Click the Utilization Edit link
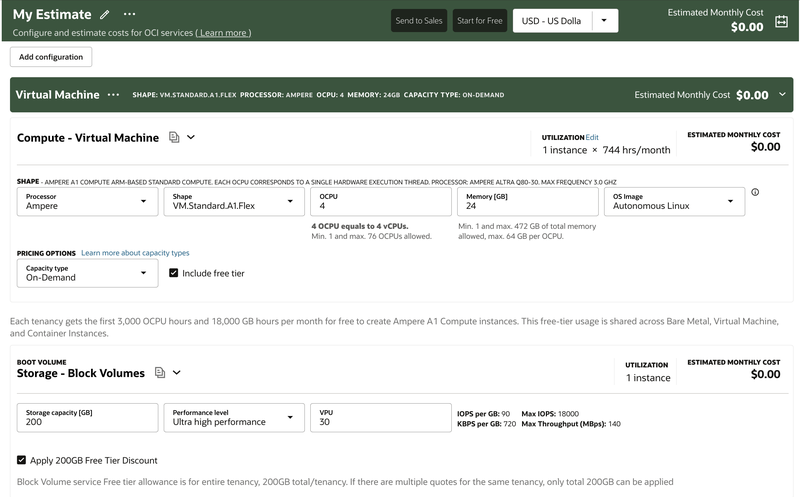The width and height of the screenshot is (800, 497). tap(592, 137)
